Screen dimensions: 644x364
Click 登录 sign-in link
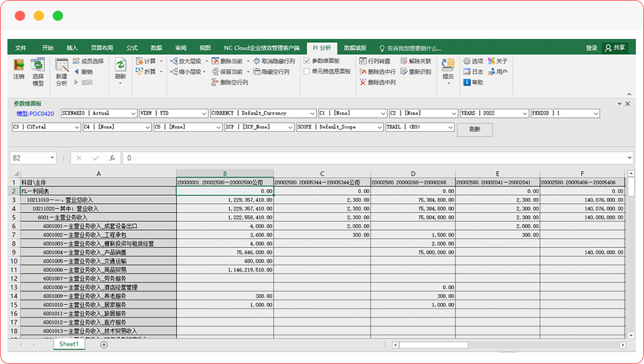click(x=592, y=48)
